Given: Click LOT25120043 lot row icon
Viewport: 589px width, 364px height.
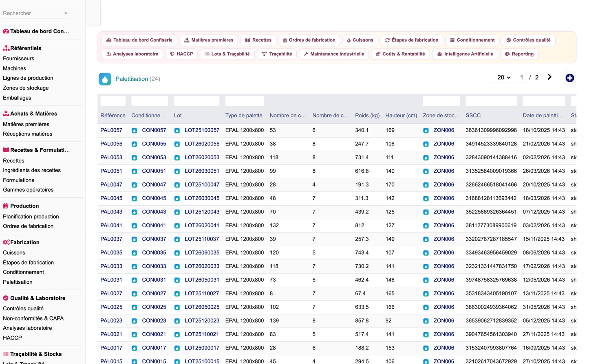Looking at the screenshot, I should (177, 212).
